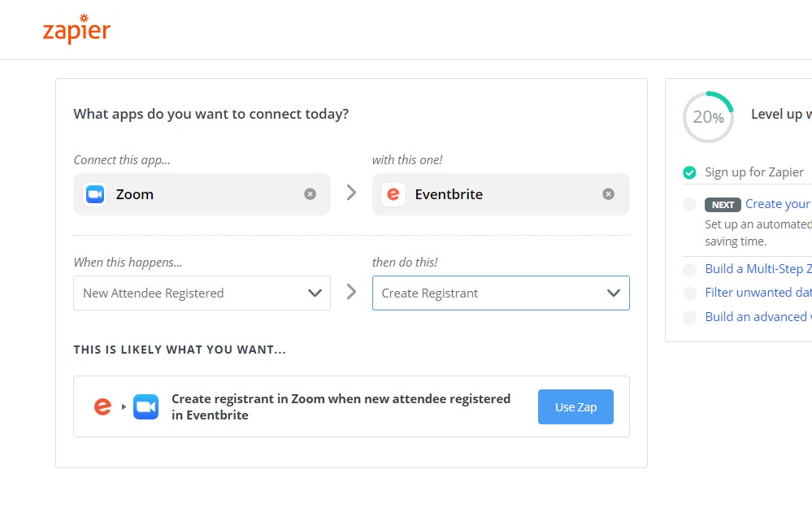Open suggested Zap title text
812x530 pixels.
[x=341, y=406]
